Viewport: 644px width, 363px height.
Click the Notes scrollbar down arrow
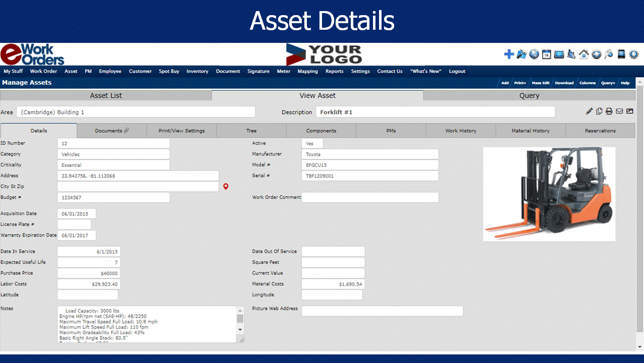click(x=240, y=329)
